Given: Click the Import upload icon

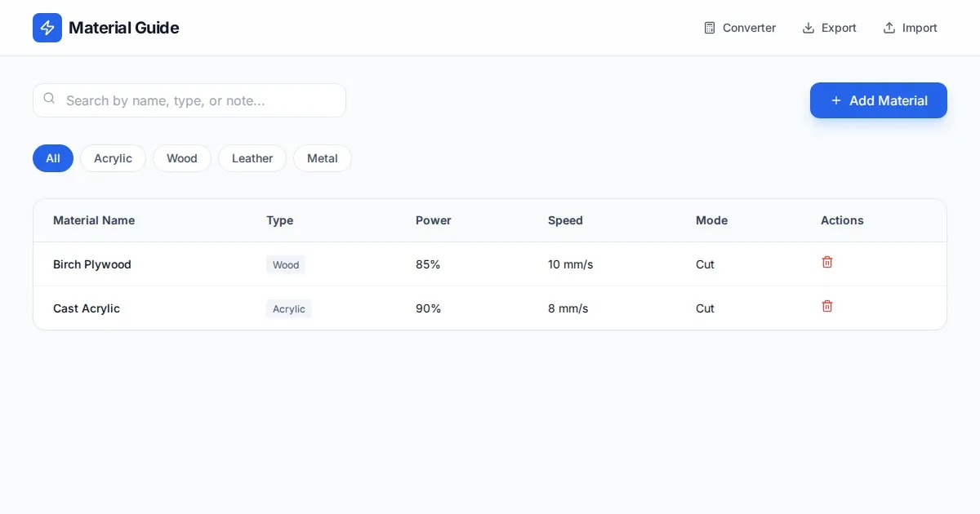Looking at the screenshot, I should pos(889,28).
